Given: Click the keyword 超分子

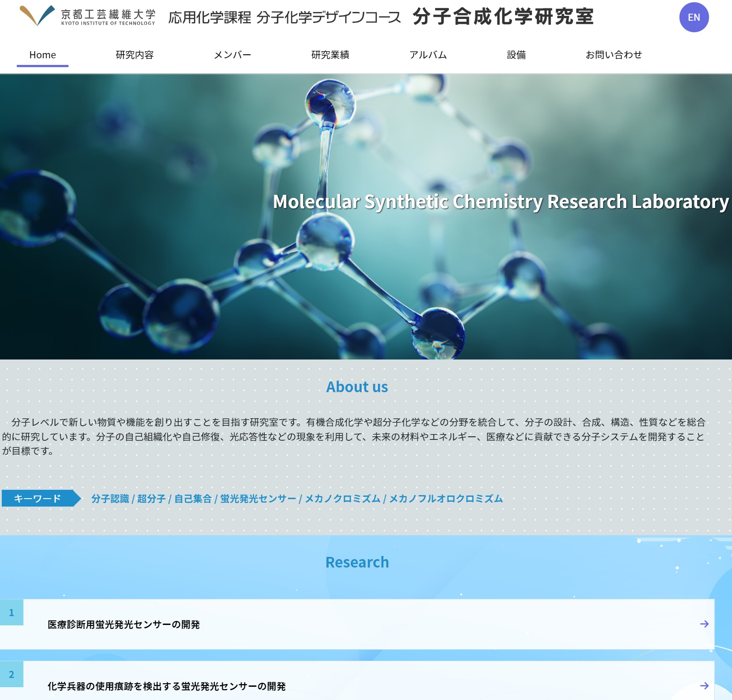Looking at the screenshot, I should [151, 499].
